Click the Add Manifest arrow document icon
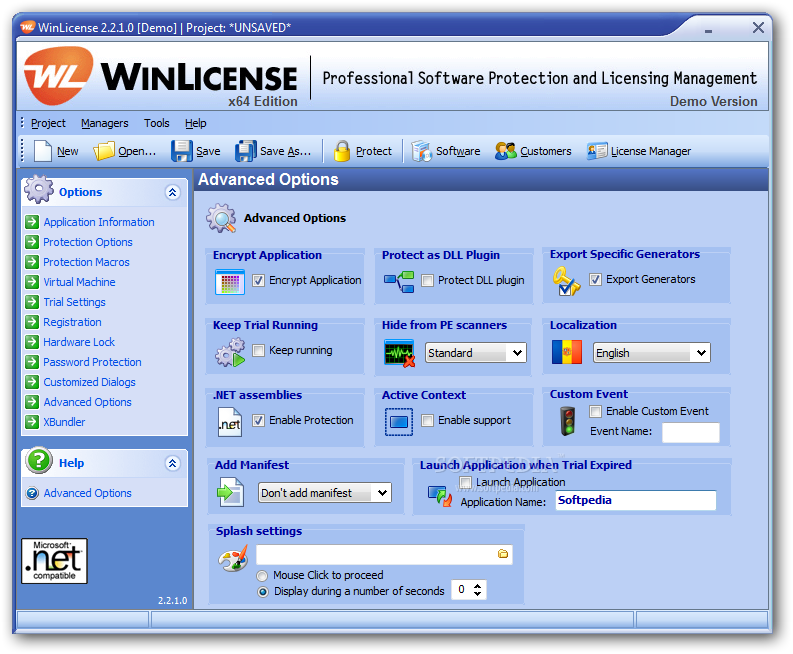This screenshot has height=654, width=793. [230, 492]
